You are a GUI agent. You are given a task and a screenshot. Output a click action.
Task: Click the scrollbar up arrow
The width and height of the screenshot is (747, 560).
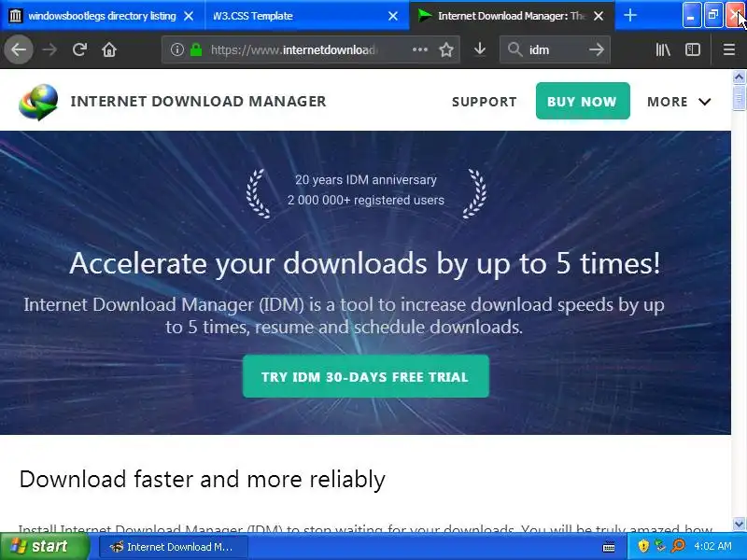coord(739,77)
